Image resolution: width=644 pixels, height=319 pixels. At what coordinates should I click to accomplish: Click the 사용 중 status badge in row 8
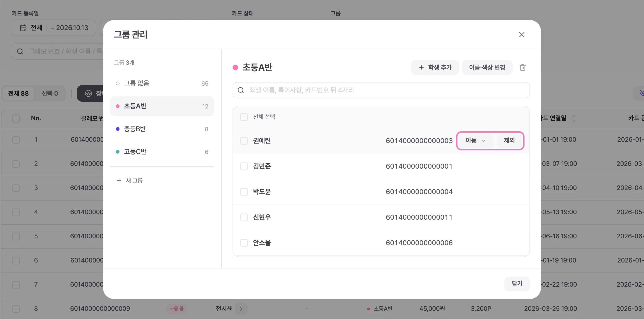point(177,309)
